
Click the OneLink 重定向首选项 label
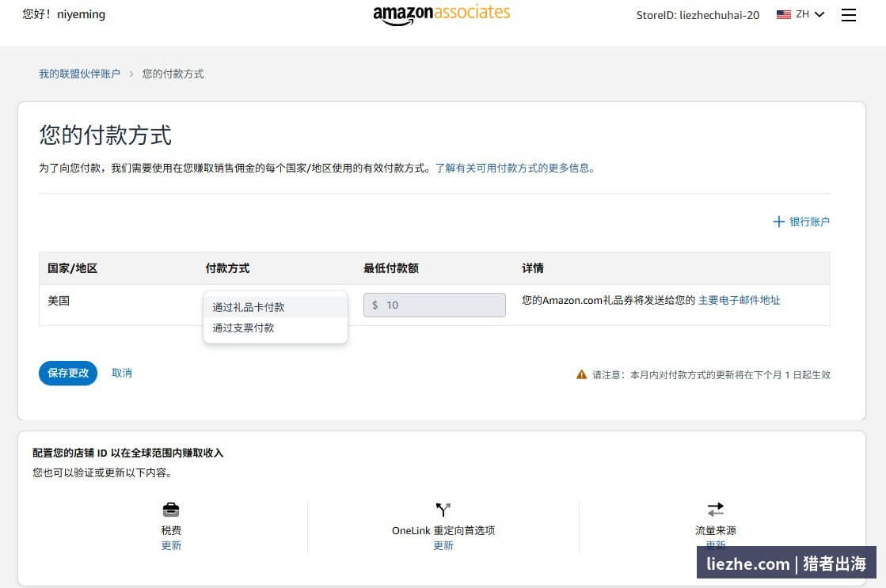coord(443,530)
